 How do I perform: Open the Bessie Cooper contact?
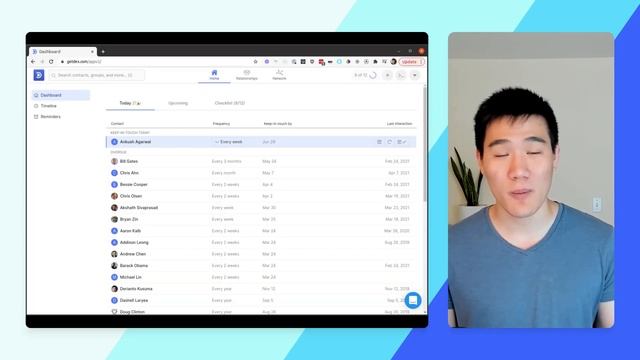[133, 184]
